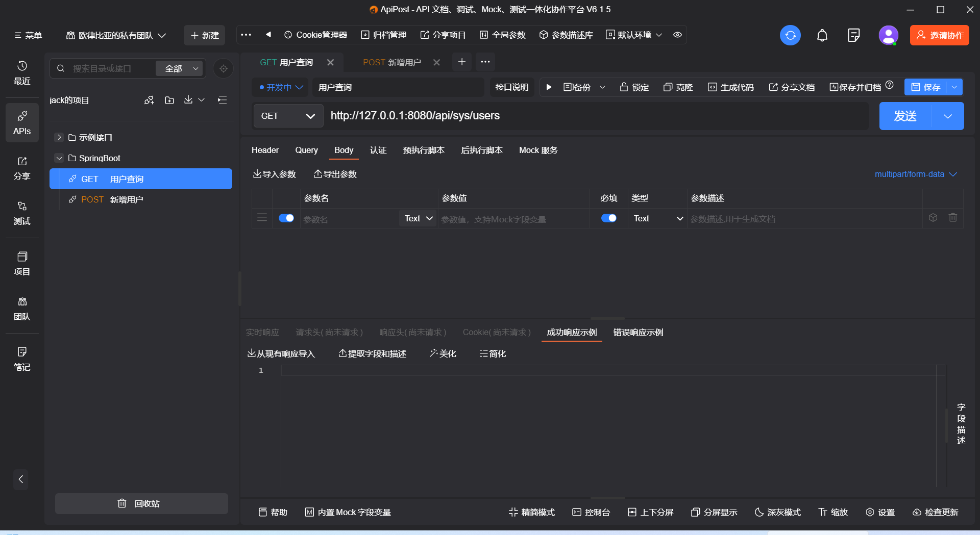Toggle the 必填 required switch
980x535 pixels.
click(609, 218)
